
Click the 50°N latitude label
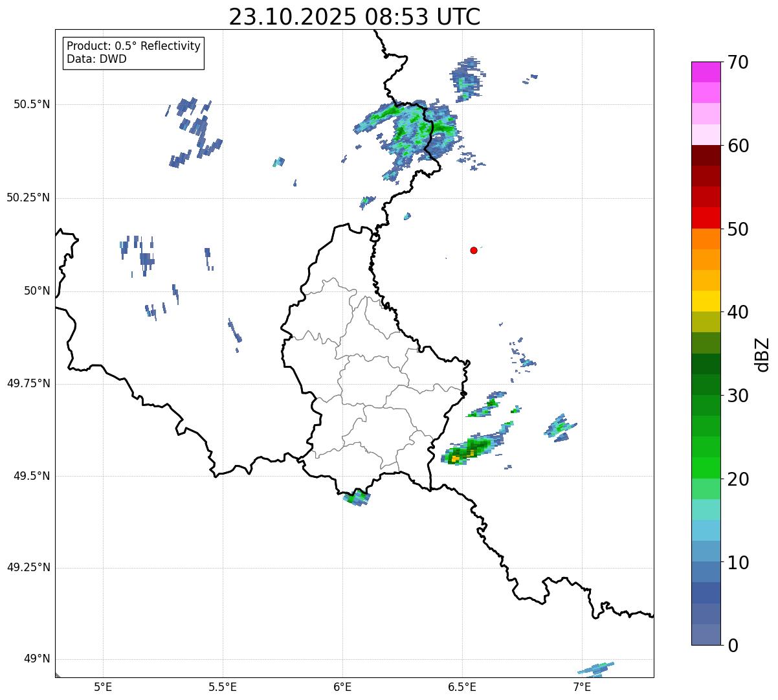point(37,291)
